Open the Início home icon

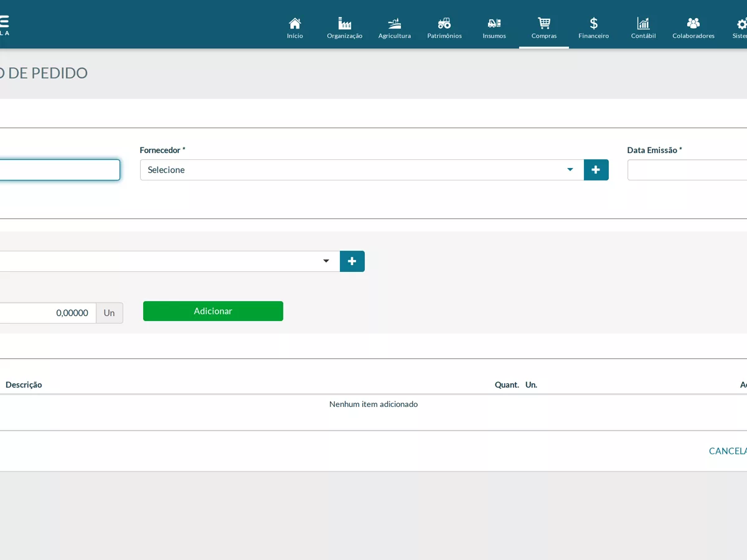(x=295, y=24)
